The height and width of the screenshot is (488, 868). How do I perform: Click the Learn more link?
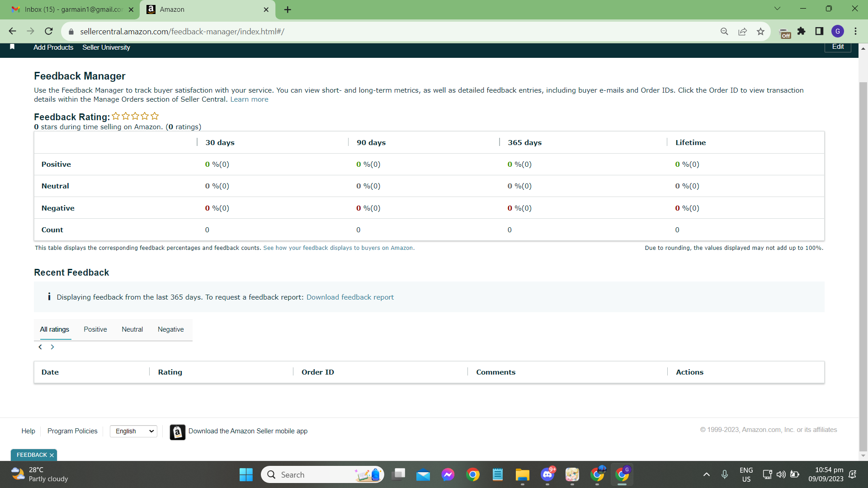(249, 99)
